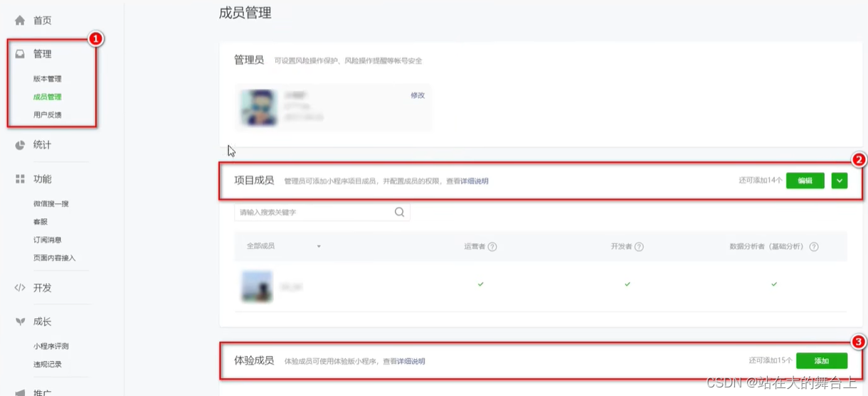The image size is (868, 396).
Task: Select 版本管理 in the sidebar
Action: pyautogui.click(x=48, y=79)
